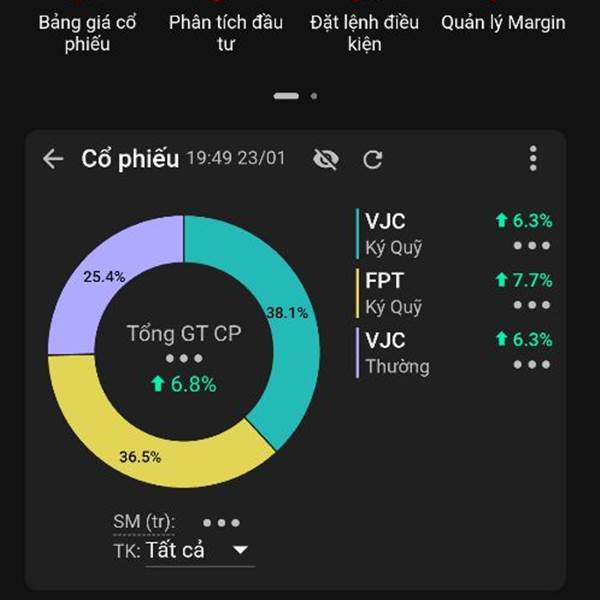This screenshot has height=600, width=600.
Task: Click the back arrow beside Cổ phiếu
Action: pyautogui.click(x=53, y=159)
